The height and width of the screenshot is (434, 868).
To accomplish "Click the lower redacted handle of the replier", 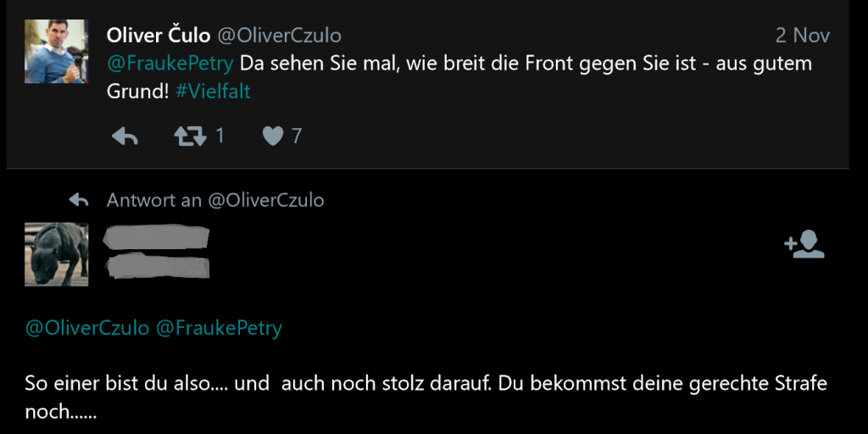I will coord(157,267).
